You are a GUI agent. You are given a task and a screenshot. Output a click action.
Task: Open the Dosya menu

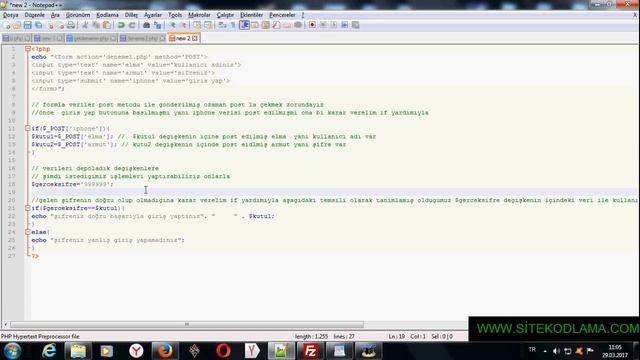point(11,15)
